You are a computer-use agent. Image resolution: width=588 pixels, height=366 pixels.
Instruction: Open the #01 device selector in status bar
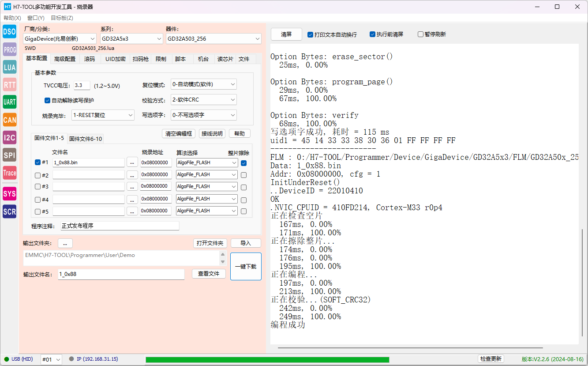tap(51, 359)
